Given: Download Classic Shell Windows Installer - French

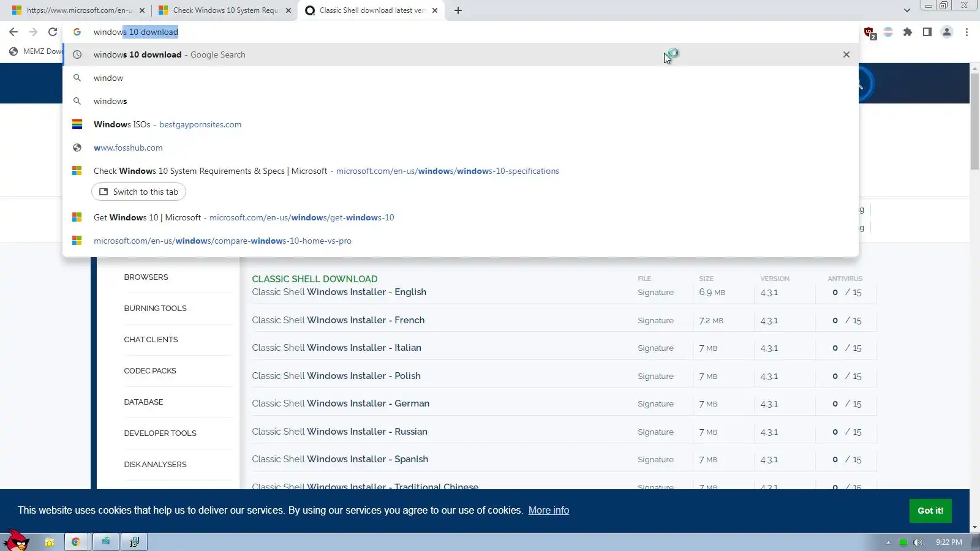Looking at the screenshot, I should 338,320.
